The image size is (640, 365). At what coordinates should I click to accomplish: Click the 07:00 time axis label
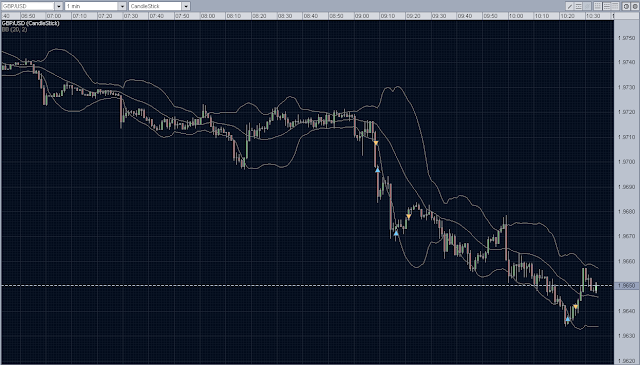[54, 16]
